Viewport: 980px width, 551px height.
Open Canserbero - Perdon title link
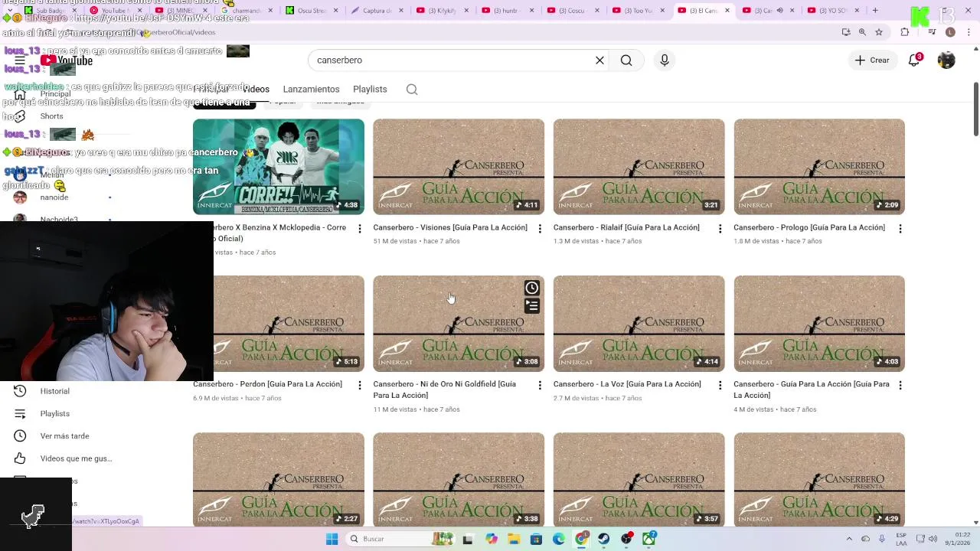267,384
